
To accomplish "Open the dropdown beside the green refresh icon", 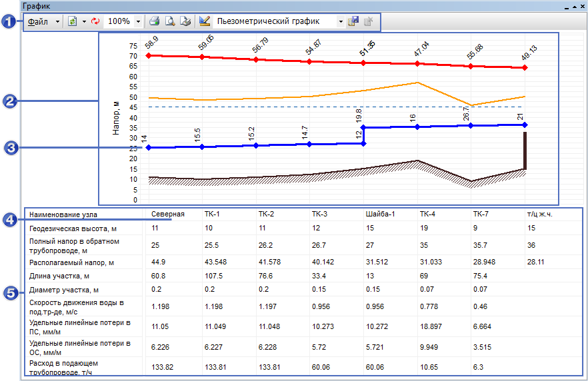I will (83, 21).
